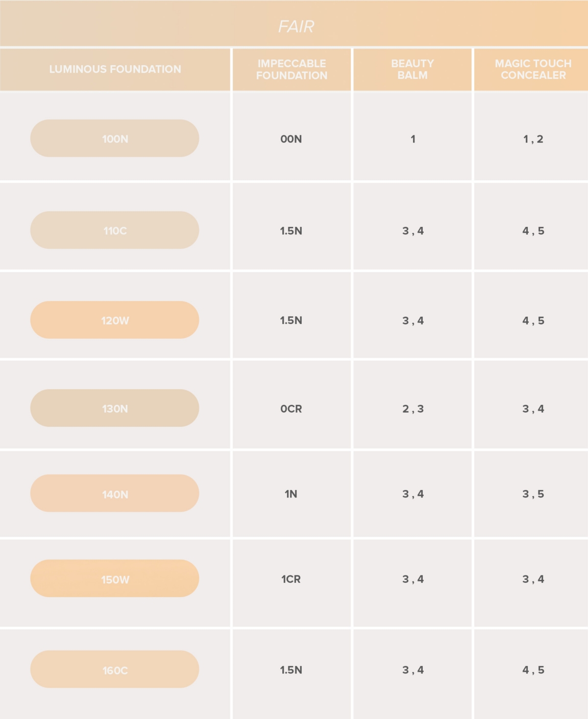Select the 1CR Impeccable Foundation value
Screen dimensions: 588x719
(291, 579)
